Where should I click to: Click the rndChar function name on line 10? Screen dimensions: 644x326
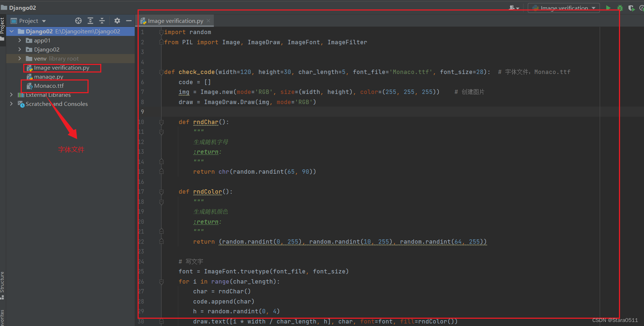206,122
